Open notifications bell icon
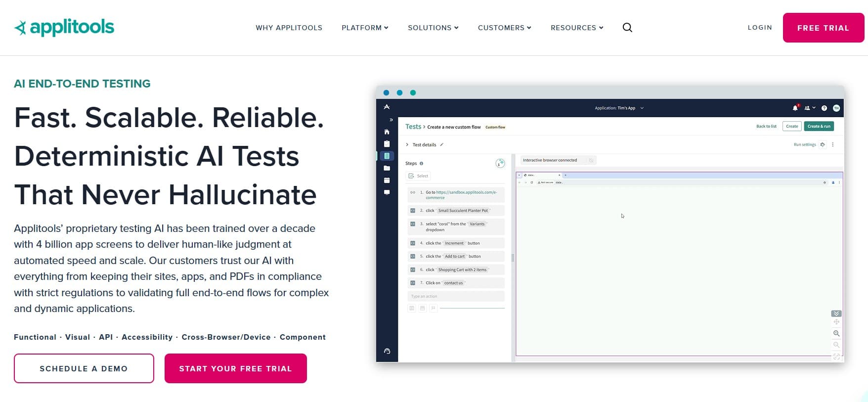The height and width of the screenshot is (402, 868). [x=795, y=108]
